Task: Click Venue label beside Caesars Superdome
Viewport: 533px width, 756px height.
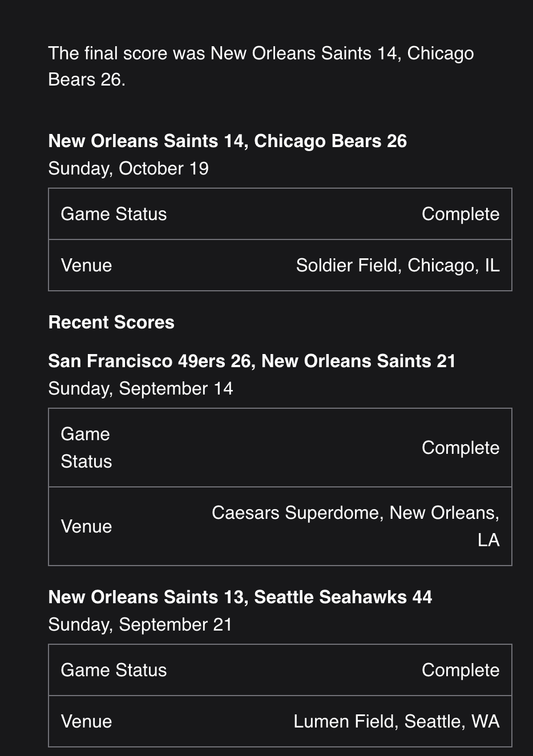Action: pos(86,526)
